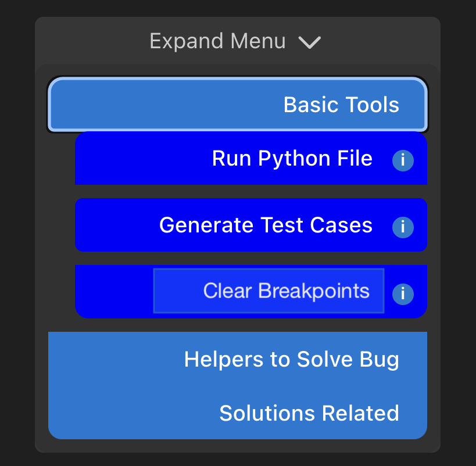Click the chevron arrow beside Expand Menu
This screenshot has width=476, height=466.
pos(309,42)
